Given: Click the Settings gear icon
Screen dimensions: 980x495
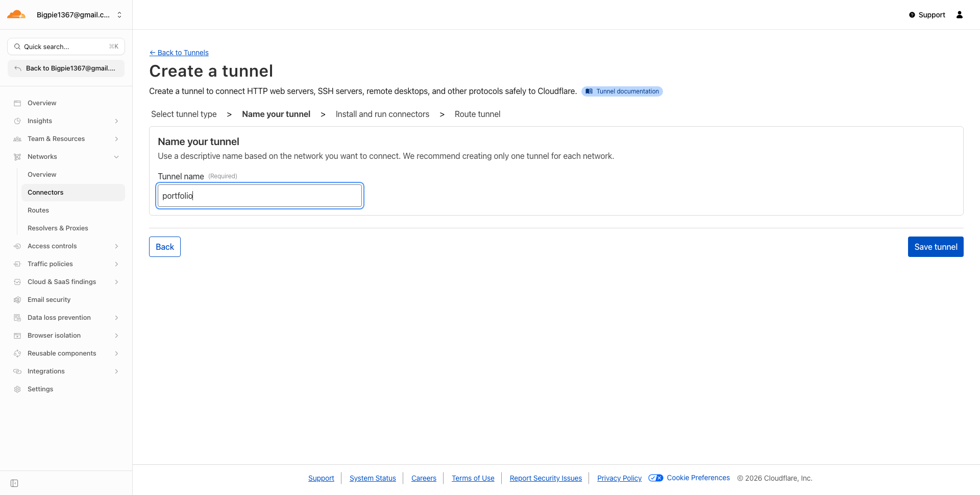Looking at the screenshot, I should (x=17, y=389).
